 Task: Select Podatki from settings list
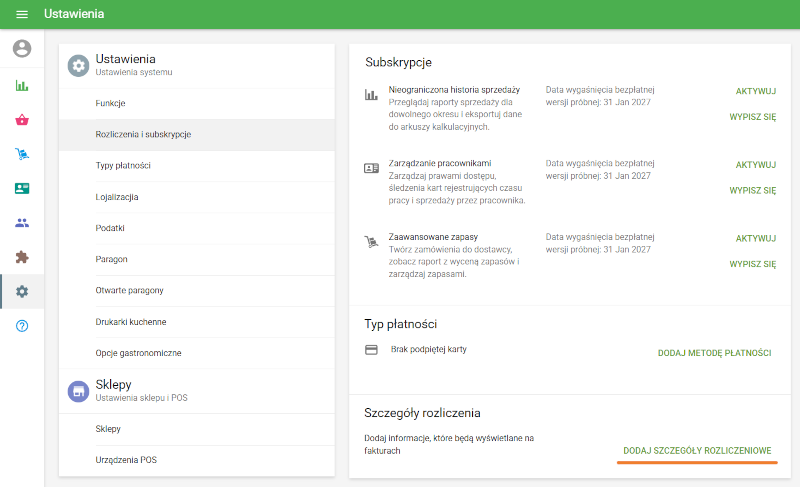coord(110,228)
